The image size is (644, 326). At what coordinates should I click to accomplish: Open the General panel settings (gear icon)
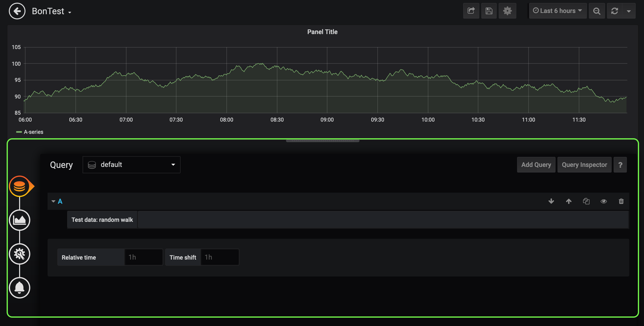coord(20,254)
